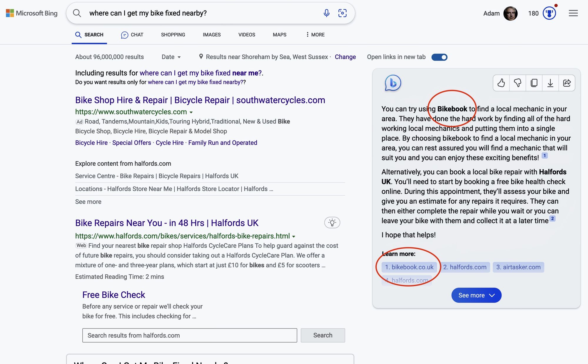Switch to the IMAGES tab
This screenshot has width=588, height=364.
click(211, 35)
